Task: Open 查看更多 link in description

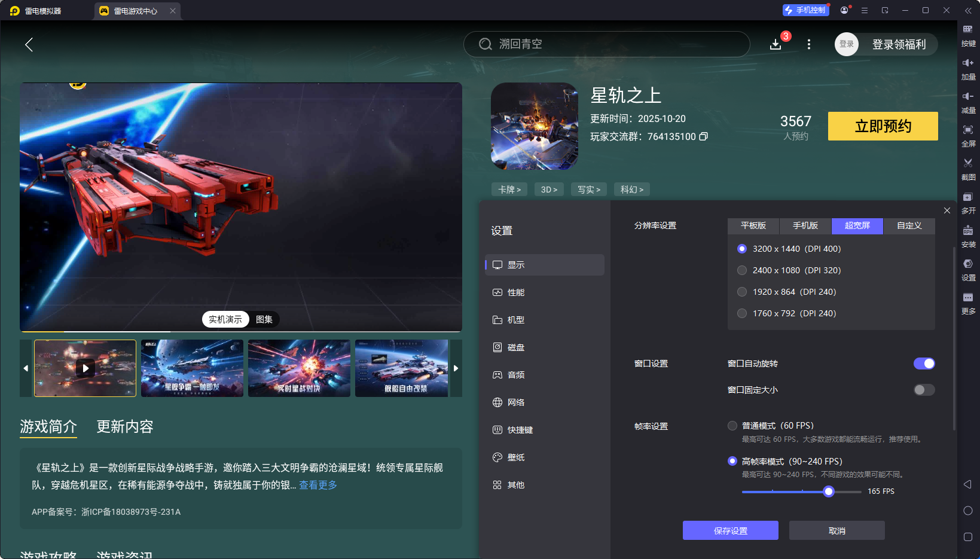Action: click(x=318, y=485)
